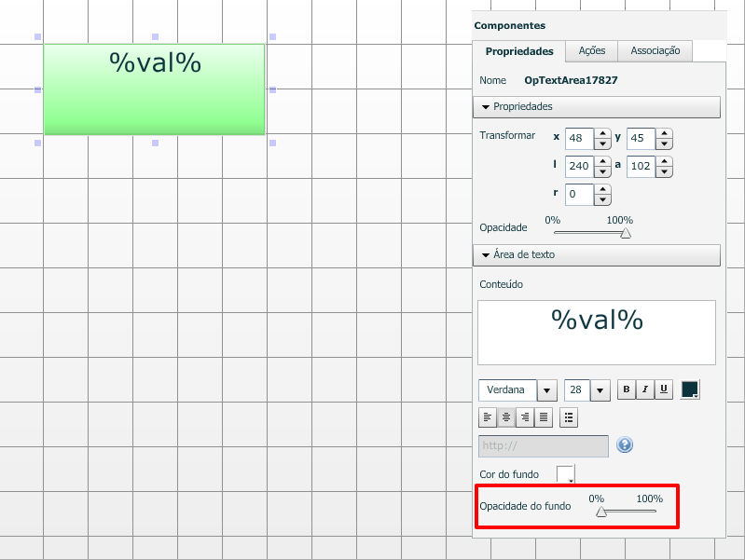The image size is (745, 560).
Task: Toggle underline text formatting
Action: pos(663,389)
